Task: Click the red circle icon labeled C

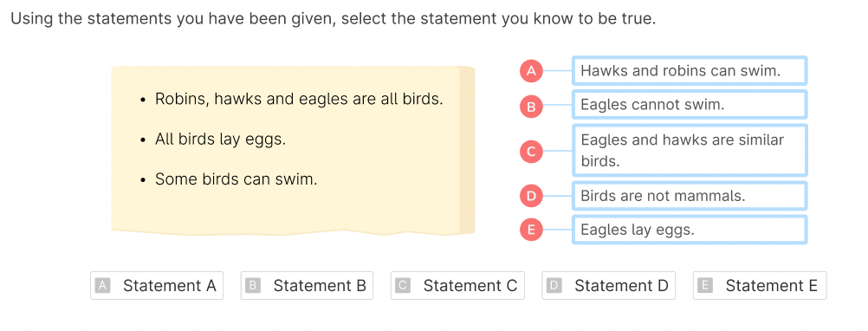Action: [531, 152]
